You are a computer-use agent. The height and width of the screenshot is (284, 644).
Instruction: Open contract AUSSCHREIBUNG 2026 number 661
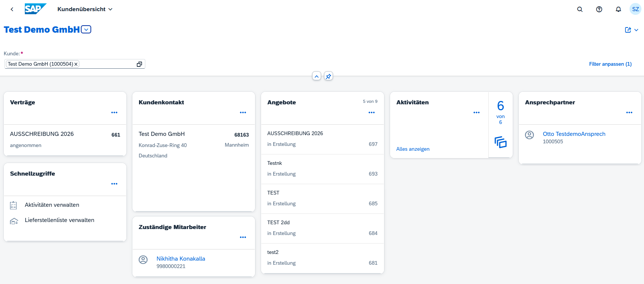click(x=65, y=140)
